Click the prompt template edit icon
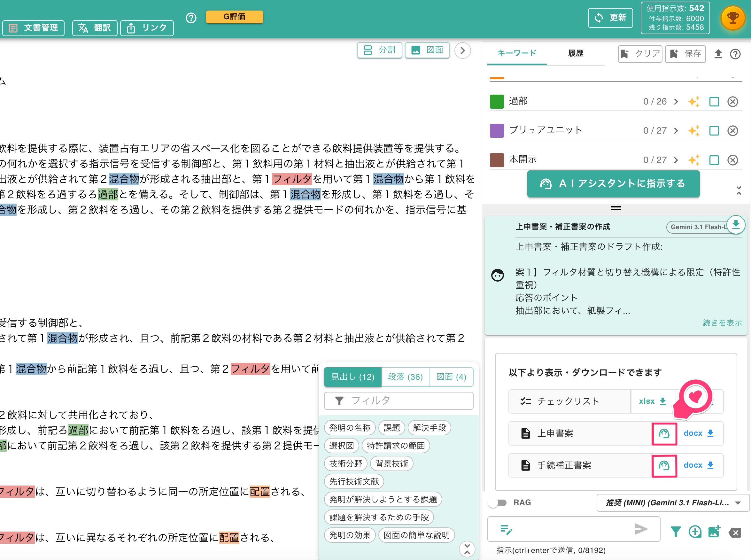This screenshot has height=560, width=751. click(506, 530)
